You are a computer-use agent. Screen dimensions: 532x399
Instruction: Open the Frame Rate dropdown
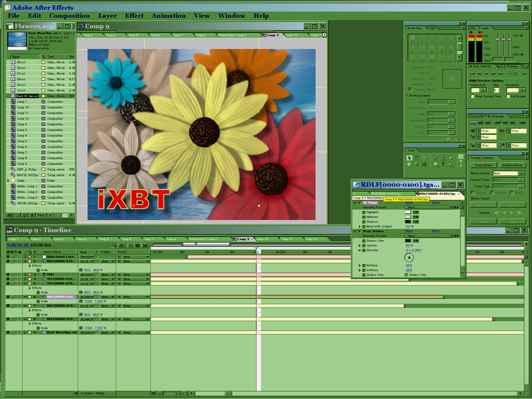(x=478, y=90)
